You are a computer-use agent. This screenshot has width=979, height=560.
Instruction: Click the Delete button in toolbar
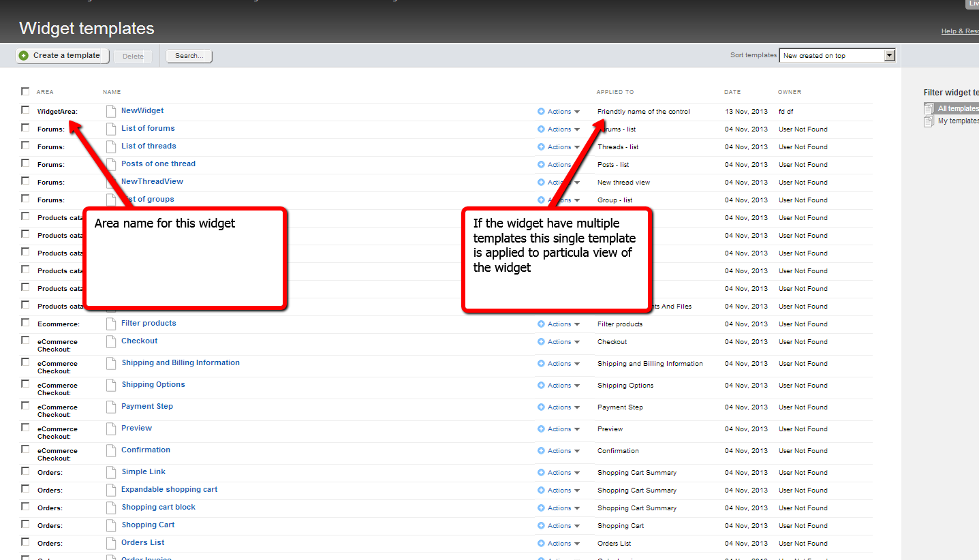133,57
